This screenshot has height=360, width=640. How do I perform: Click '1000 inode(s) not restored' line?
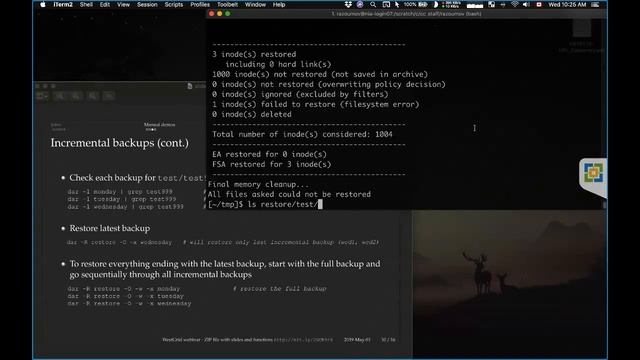(320, 74)
